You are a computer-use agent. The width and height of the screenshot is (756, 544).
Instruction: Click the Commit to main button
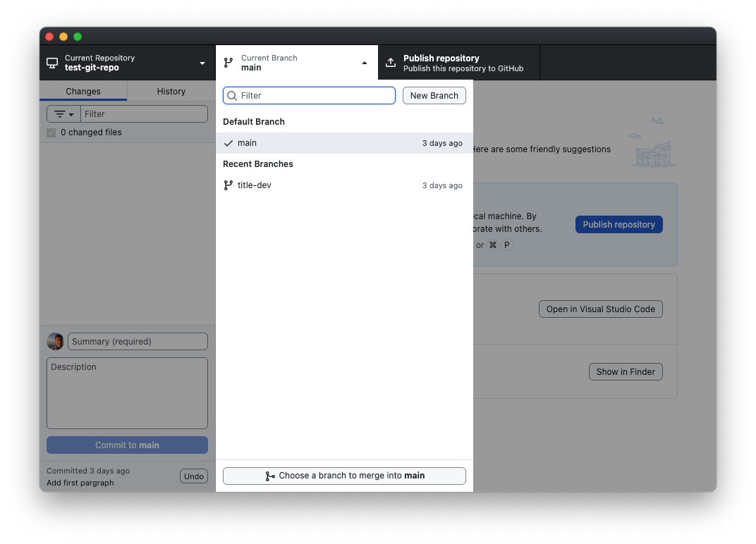(x=127, y=445)
